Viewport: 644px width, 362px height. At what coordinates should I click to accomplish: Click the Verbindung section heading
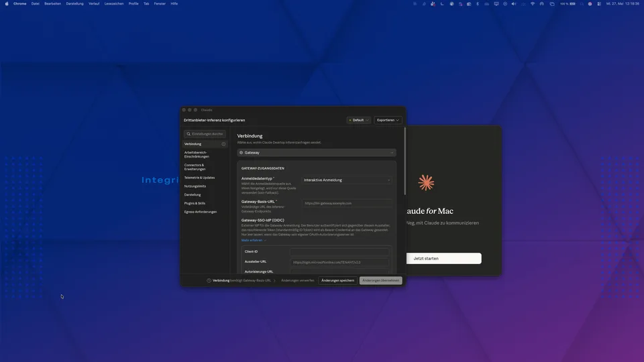coord(250,136)
